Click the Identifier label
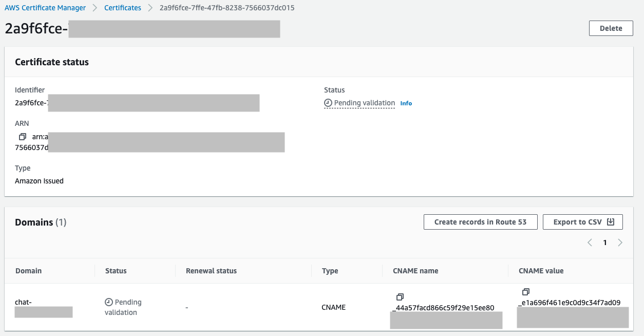Image resolution: width=644 pixels, height=336 pixels. (30, 90)
